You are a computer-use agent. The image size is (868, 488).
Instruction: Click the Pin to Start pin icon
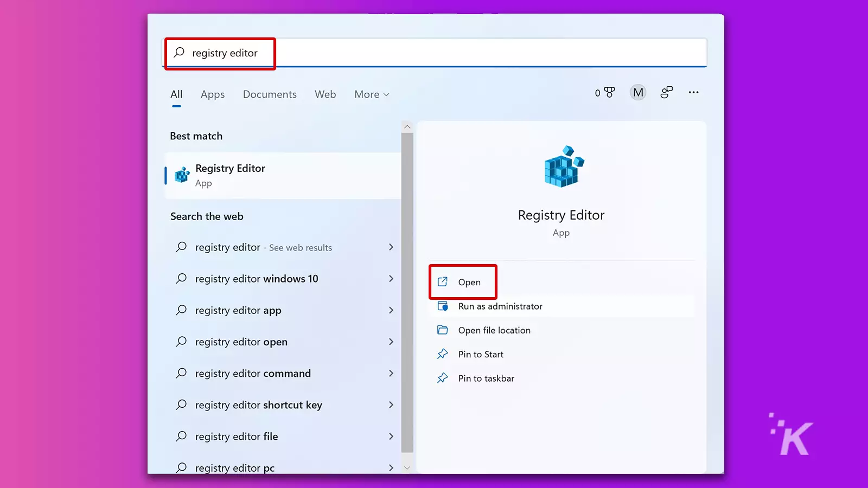pos(443,354)
